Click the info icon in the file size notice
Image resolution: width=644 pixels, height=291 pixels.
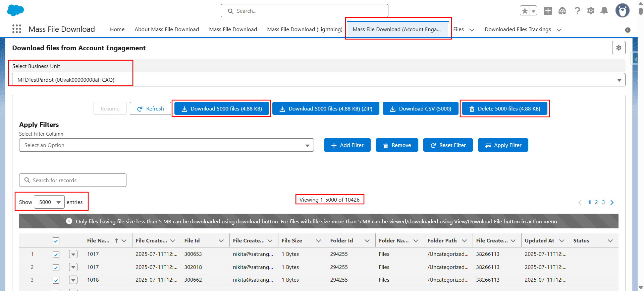pos(69,221)
